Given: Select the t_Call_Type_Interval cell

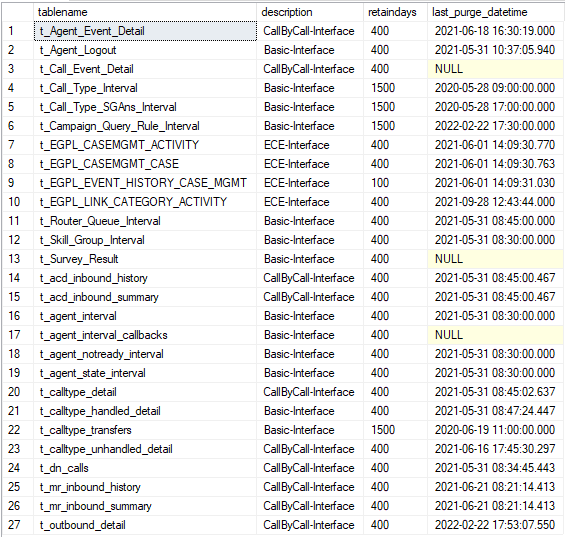Looking at the screenshot, I should (x=145, y=88).
